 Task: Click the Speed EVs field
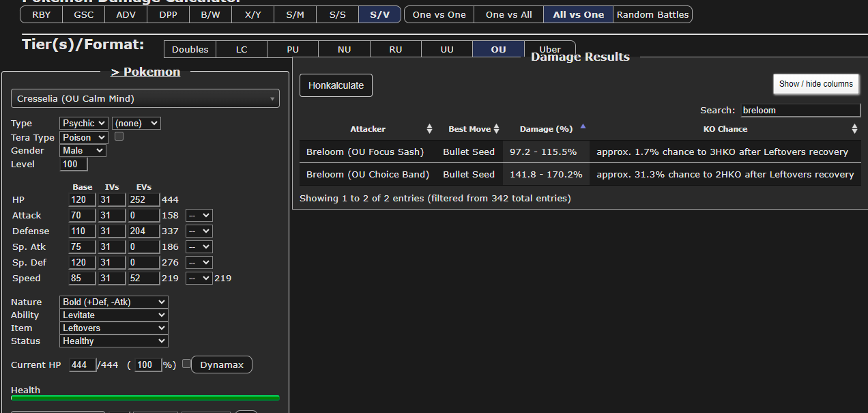click(x=143, y=278)
